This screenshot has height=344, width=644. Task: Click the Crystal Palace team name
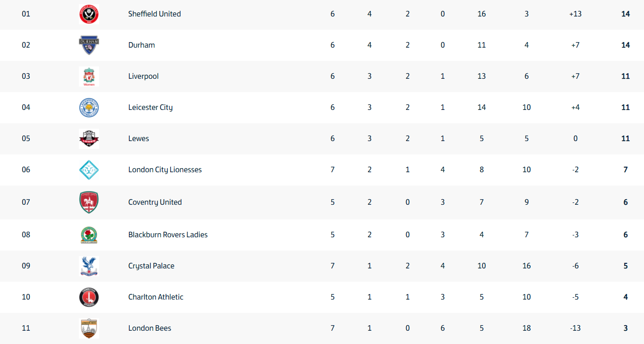pyautogui.click(x=151, y=266)
